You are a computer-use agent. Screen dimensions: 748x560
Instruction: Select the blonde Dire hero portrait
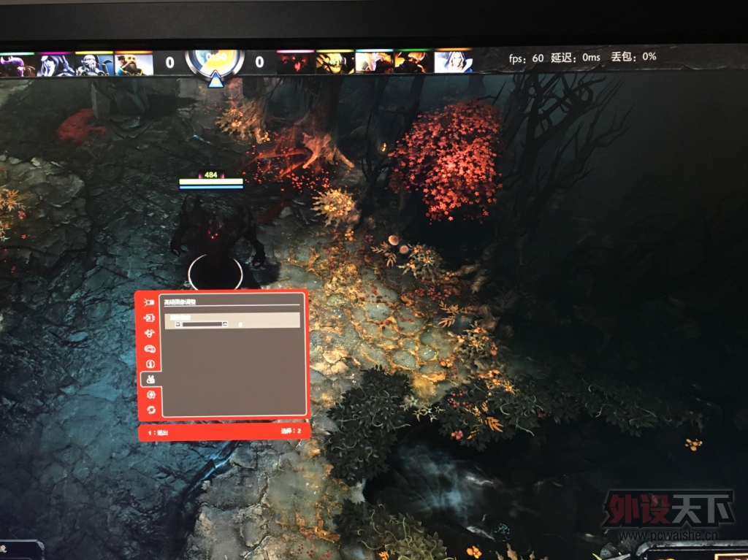(453, 61)
